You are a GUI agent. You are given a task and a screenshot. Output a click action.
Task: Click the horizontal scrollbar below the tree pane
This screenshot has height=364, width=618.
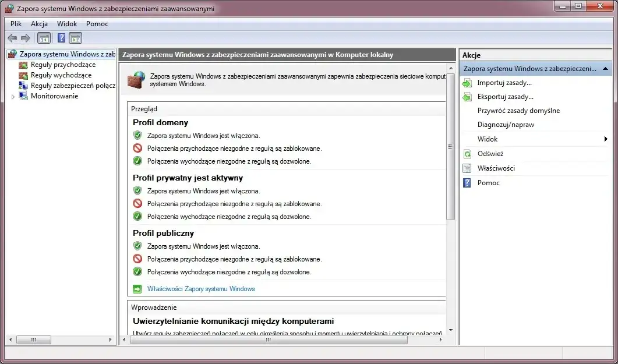(34, 340)
